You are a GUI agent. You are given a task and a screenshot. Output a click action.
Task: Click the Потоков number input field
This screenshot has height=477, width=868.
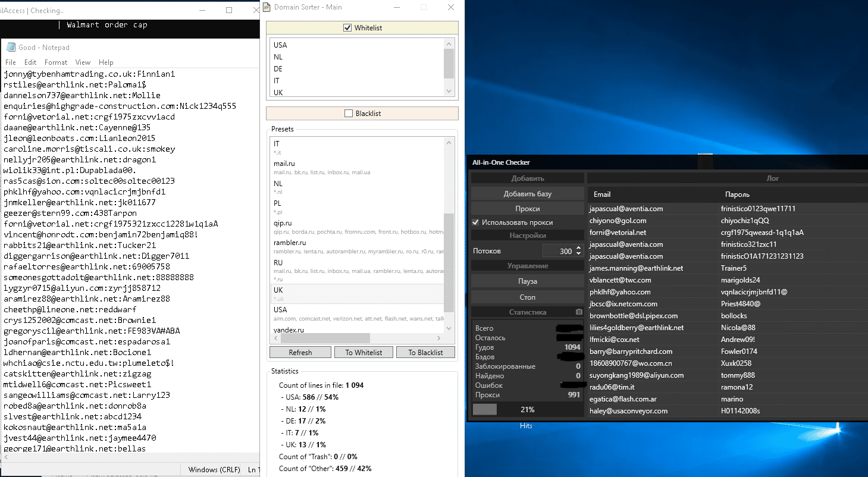click(558, 251)
